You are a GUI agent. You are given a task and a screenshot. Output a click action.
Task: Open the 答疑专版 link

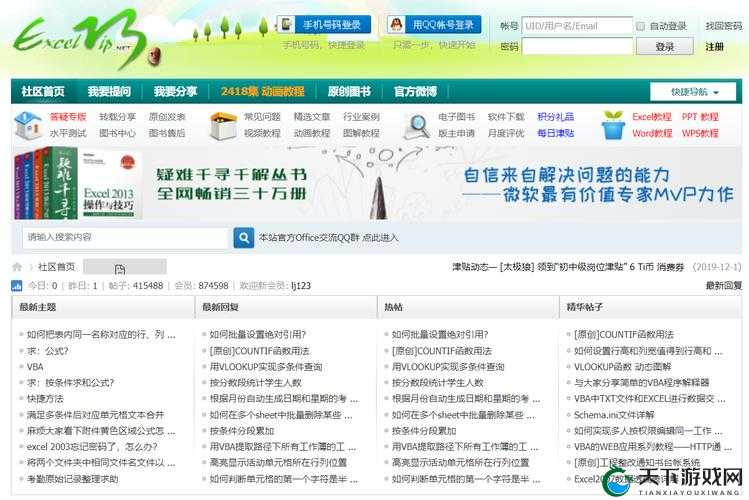tap(68, 117)
